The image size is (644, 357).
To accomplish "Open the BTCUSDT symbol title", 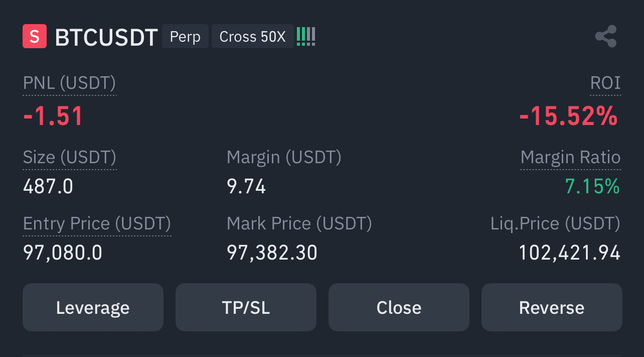I will (x=106, y=37).
